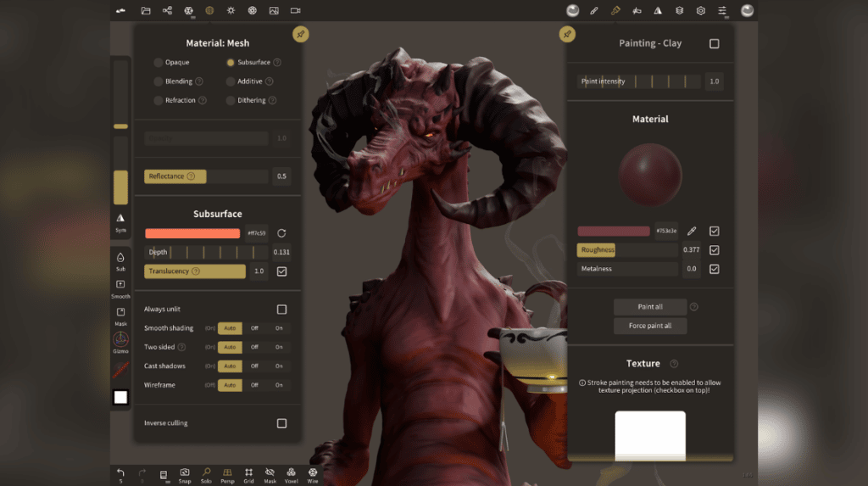Open the orange subsurface color swatch

192,233
